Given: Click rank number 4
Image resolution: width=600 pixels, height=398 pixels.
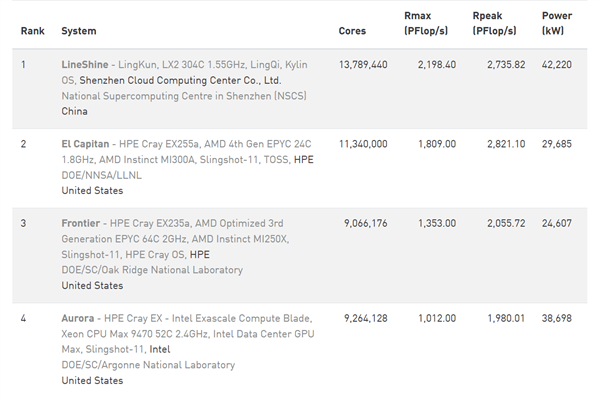Looking at the screenshot, I should [x=23, y=318].
